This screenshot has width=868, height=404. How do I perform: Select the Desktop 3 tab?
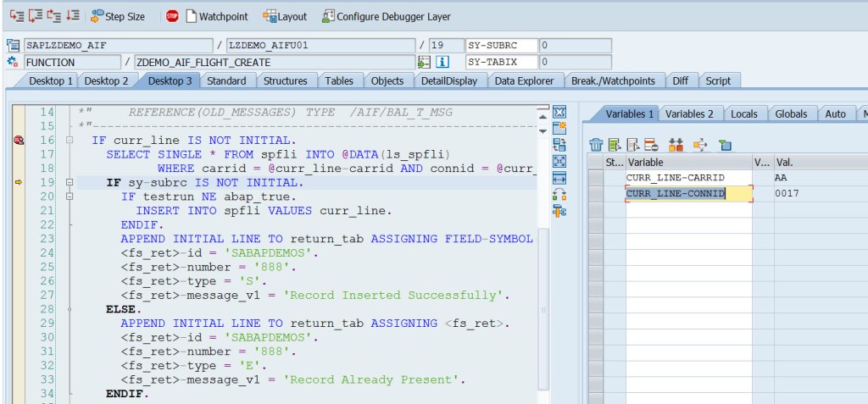pyautogui.click(x=170, y=80)
